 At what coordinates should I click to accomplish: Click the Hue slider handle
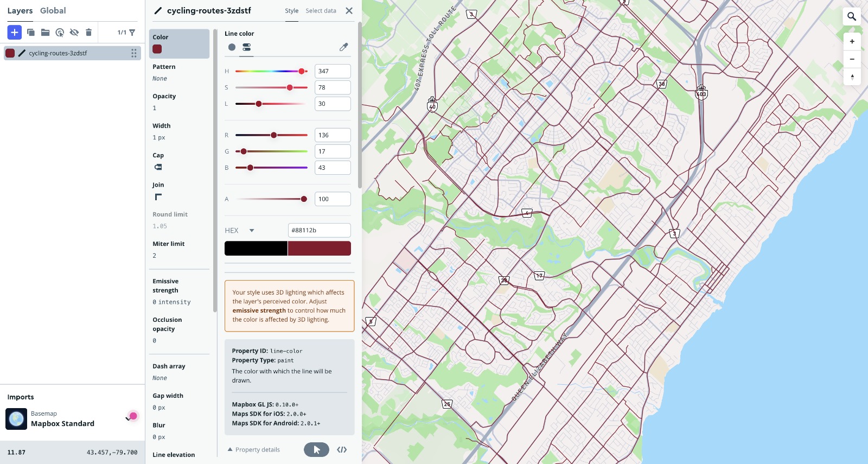(302, 71)
